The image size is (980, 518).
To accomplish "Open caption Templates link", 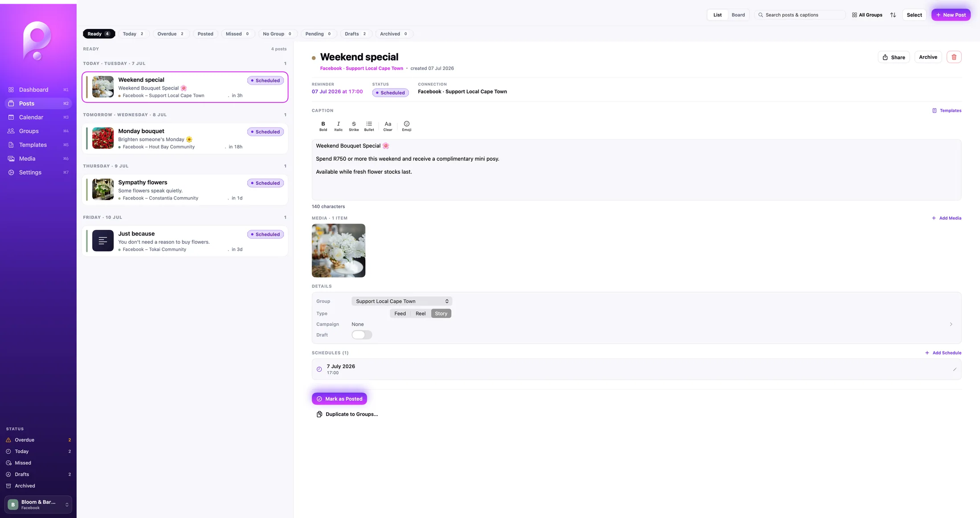I will pyautogui.click(x=947, y=110).
